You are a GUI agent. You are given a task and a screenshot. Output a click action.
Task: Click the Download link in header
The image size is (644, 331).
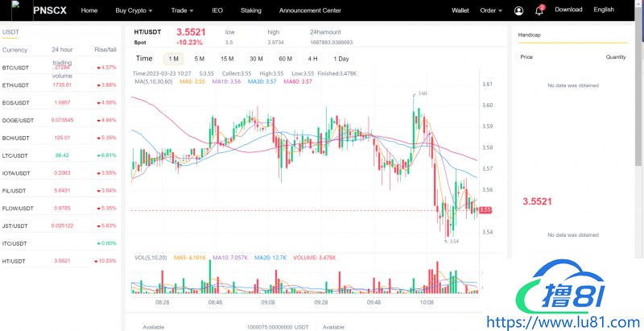click(x=568, y=10)
